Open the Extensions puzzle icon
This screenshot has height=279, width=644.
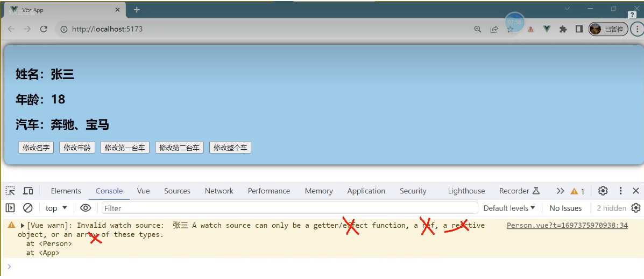pos(563,29)
